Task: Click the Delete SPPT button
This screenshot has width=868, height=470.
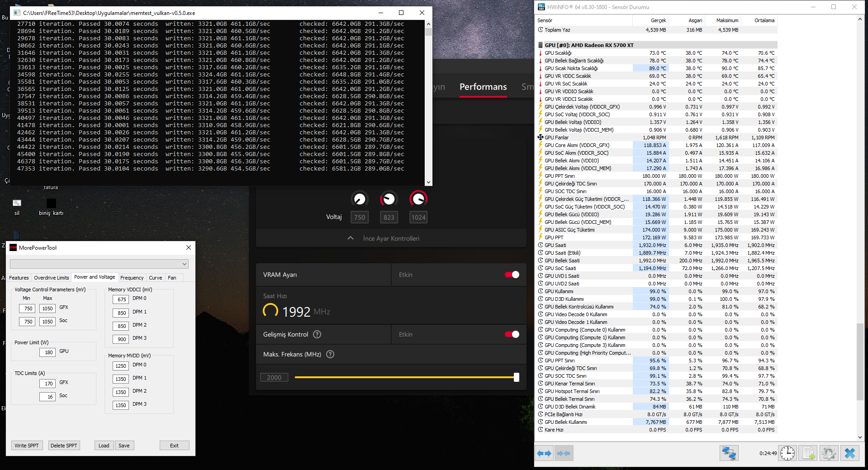Action: click(x=64, y=446)
